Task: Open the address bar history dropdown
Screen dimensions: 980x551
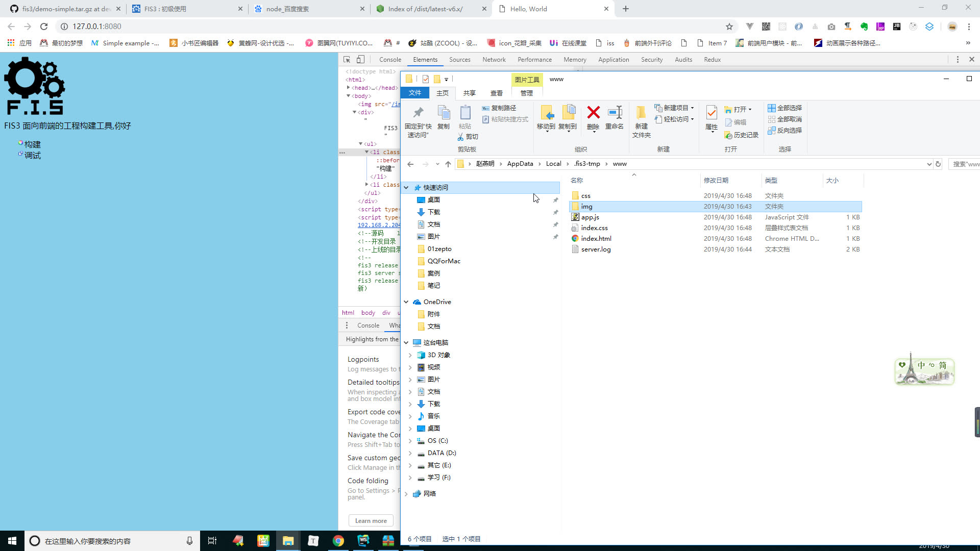Action: click(x=929, y=164)
